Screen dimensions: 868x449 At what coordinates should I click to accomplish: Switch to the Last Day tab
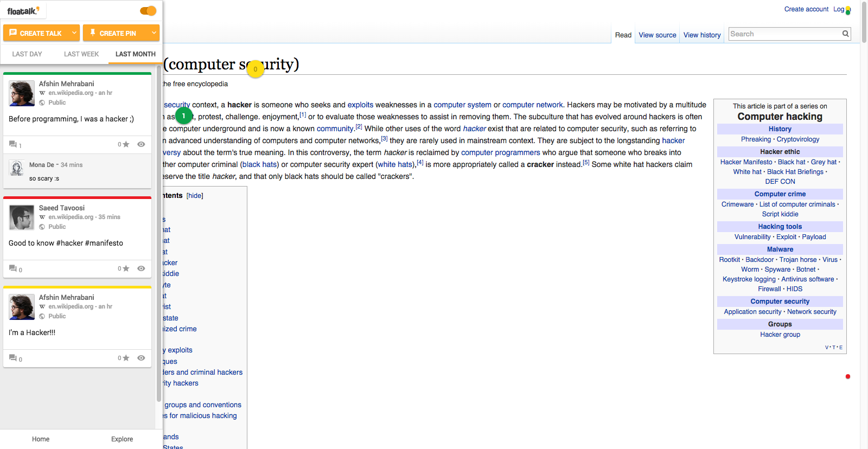point(27,54)
